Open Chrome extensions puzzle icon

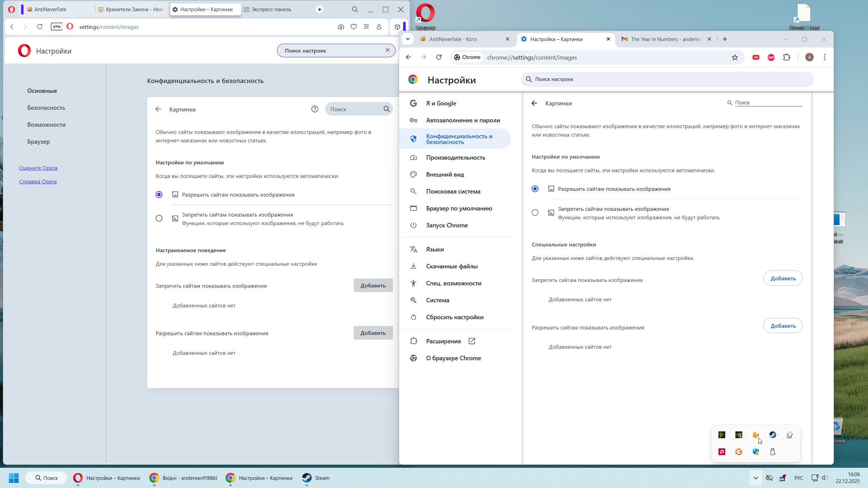tap(787, 58)
